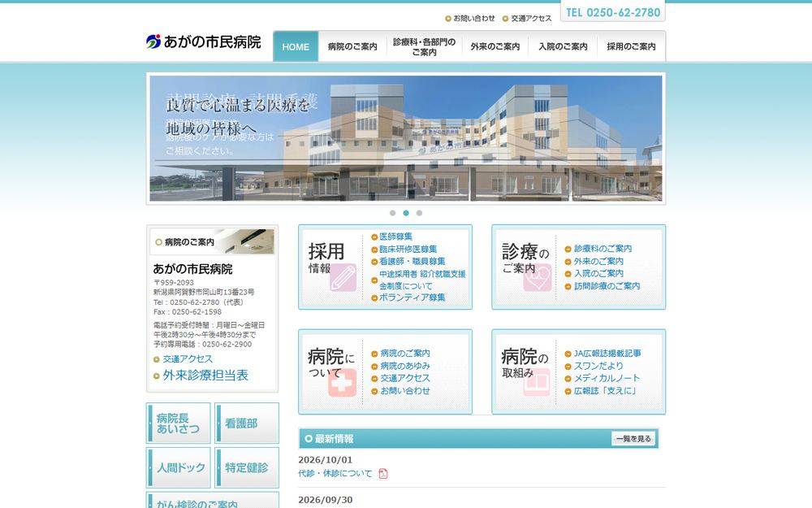Open 交通アクセス link in 病院について card
This screenshot has width=812, height=508.
pos(405,379)
